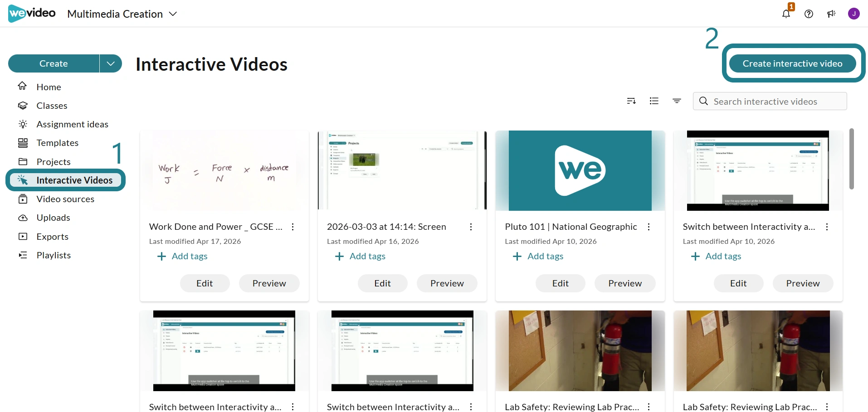Add tags to 2026-03-03 Screen video

pyautogui.click(x=360, y=256)
